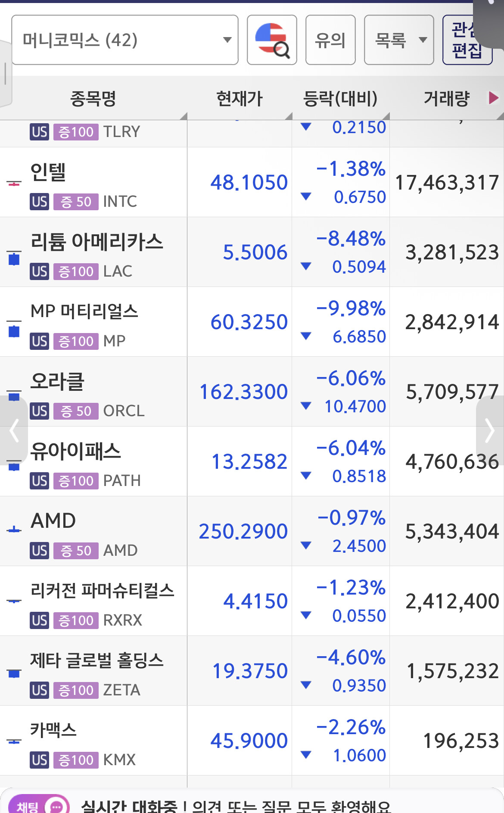Open US stock search flag icon
This screenshot has width=504, height=813.
[272, 40]
